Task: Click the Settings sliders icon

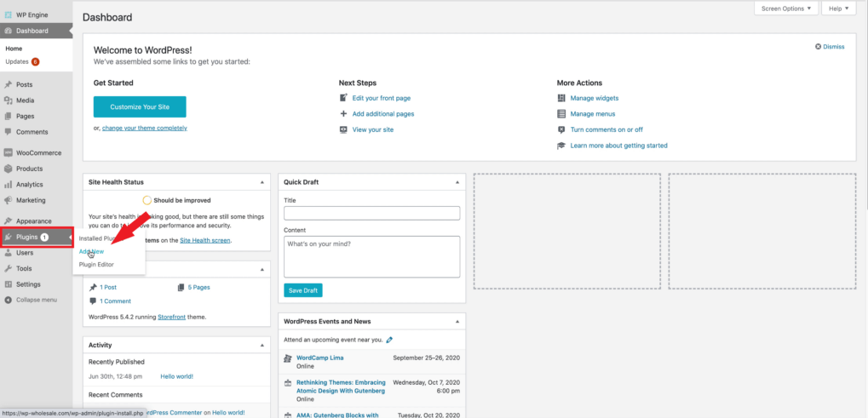Action: [8, 284]
